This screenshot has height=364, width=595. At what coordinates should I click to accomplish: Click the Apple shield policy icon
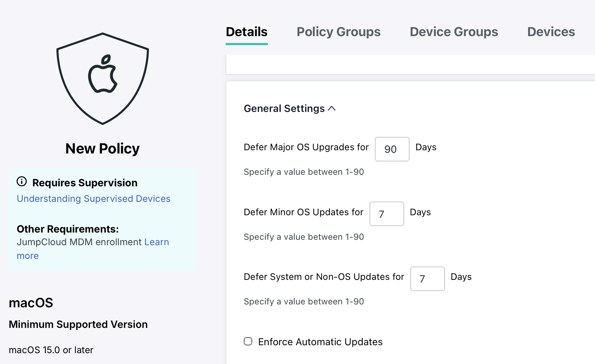pos(103,79)
